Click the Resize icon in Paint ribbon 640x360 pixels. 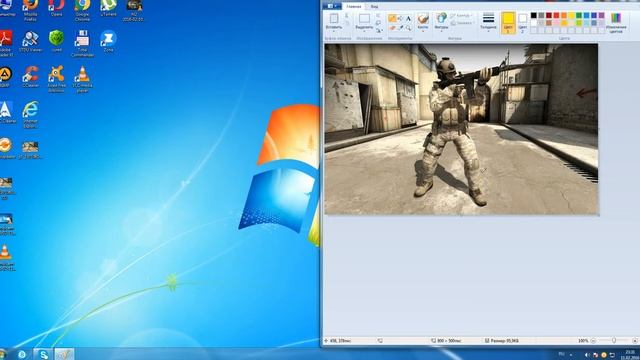(378, 23)
